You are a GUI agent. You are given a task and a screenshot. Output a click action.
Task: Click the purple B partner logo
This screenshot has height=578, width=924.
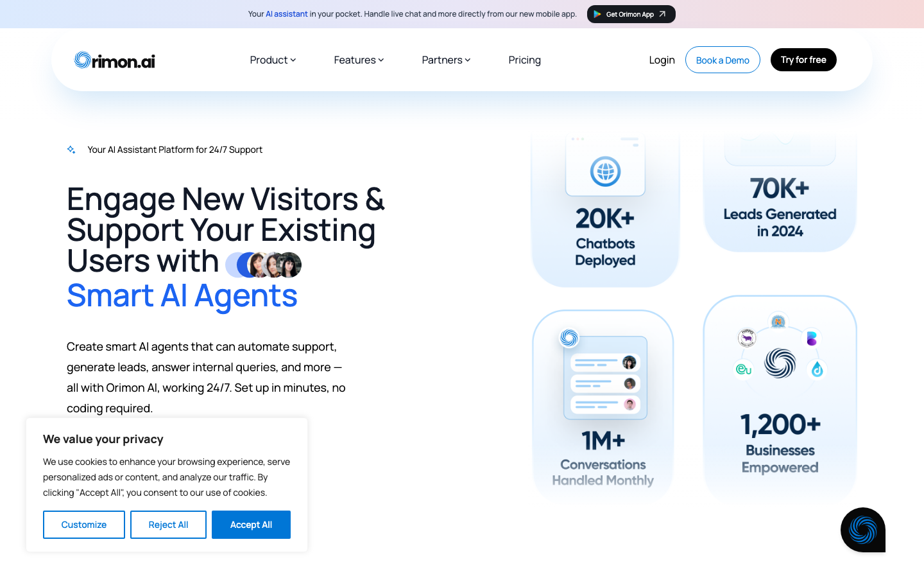pos(812,338)
